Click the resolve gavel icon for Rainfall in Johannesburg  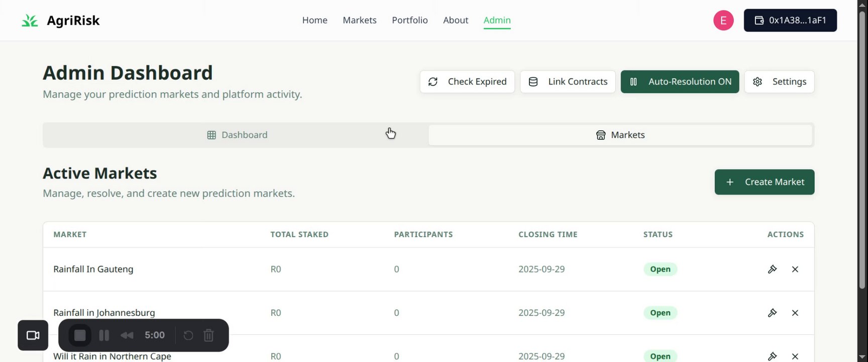[772, 313]
